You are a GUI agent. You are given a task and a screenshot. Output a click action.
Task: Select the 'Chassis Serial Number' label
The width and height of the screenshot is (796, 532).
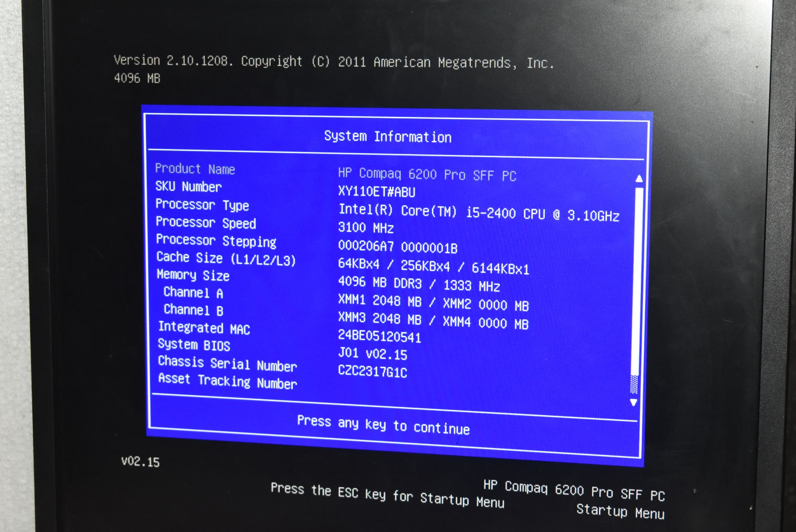point(227,364)
